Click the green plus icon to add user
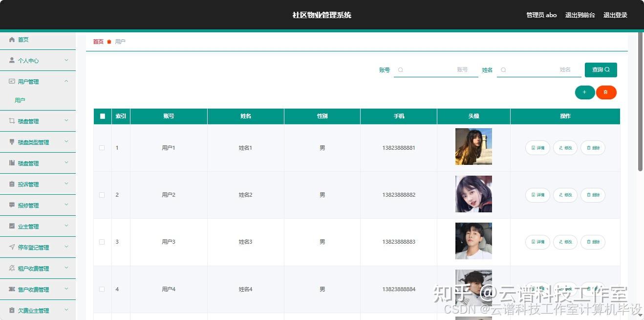 [584, 92]
